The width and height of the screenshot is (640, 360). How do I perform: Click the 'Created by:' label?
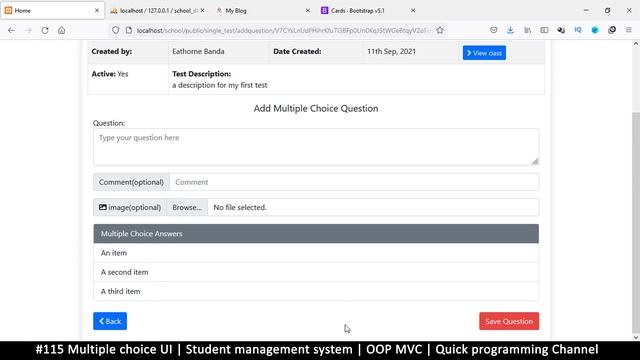[111, 51]
